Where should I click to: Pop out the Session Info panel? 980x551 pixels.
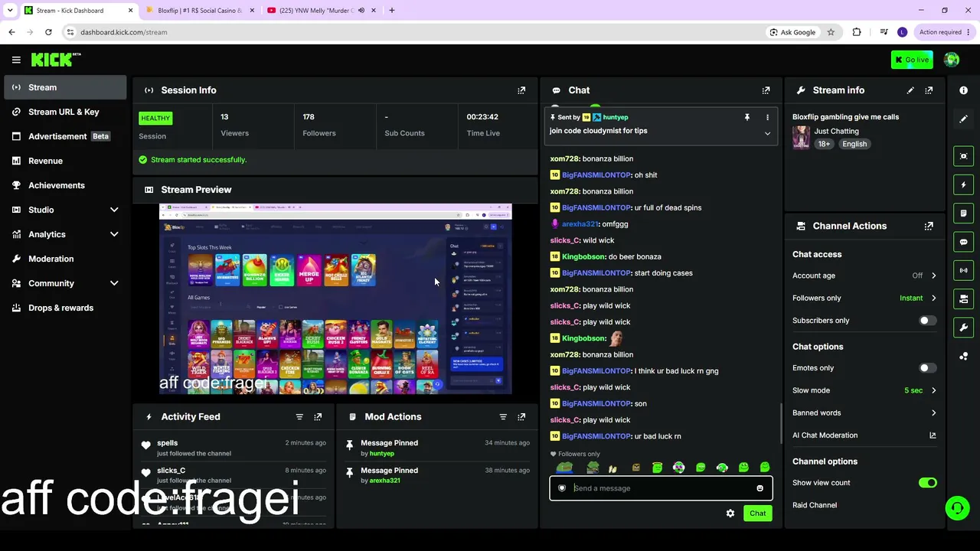(x=521, y=90)
